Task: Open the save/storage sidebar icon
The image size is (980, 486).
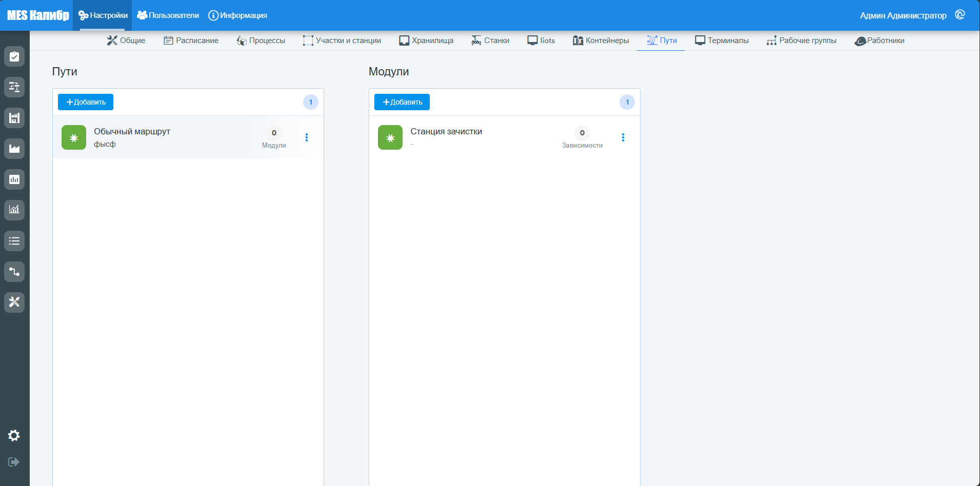Action: click(x=14, y=118)
